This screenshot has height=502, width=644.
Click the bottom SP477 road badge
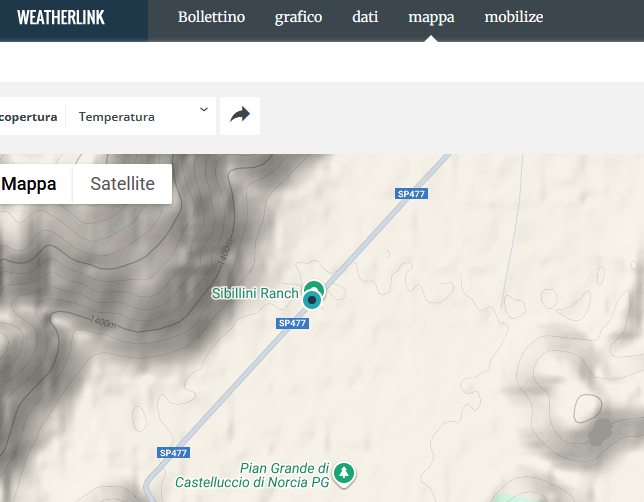(173, 453)
